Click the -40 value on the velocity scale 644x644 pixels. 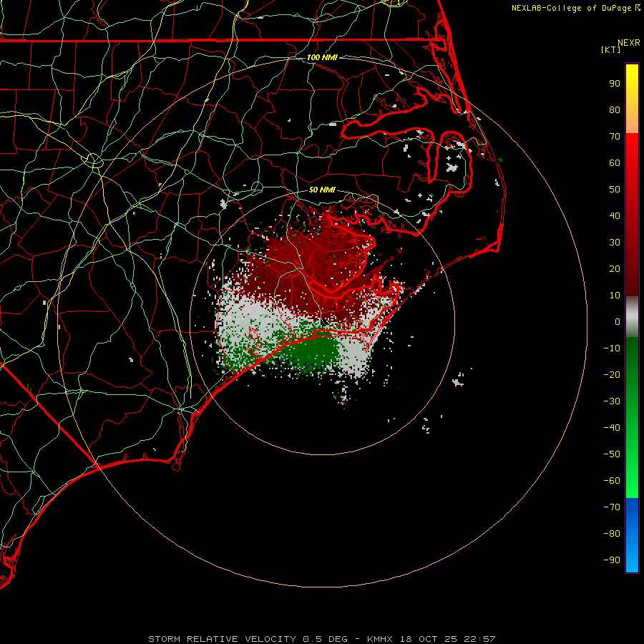pyautogui.click(x=612, y=428)
